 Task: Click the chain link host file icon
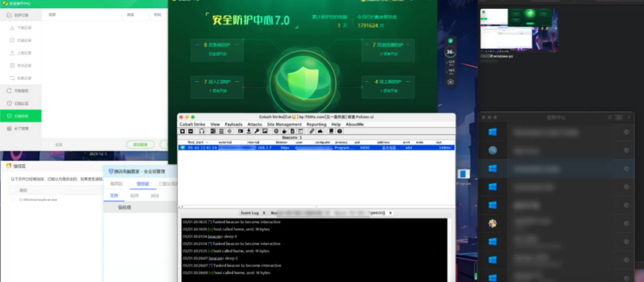tap(312, 131)
